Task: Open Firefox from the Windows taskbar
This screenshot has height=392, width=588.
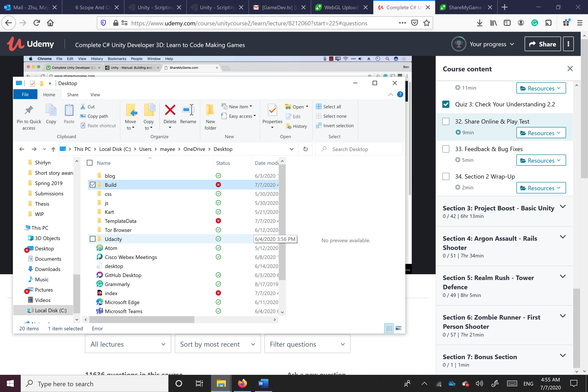Action: pyautogui.click(x=242, y=383)
